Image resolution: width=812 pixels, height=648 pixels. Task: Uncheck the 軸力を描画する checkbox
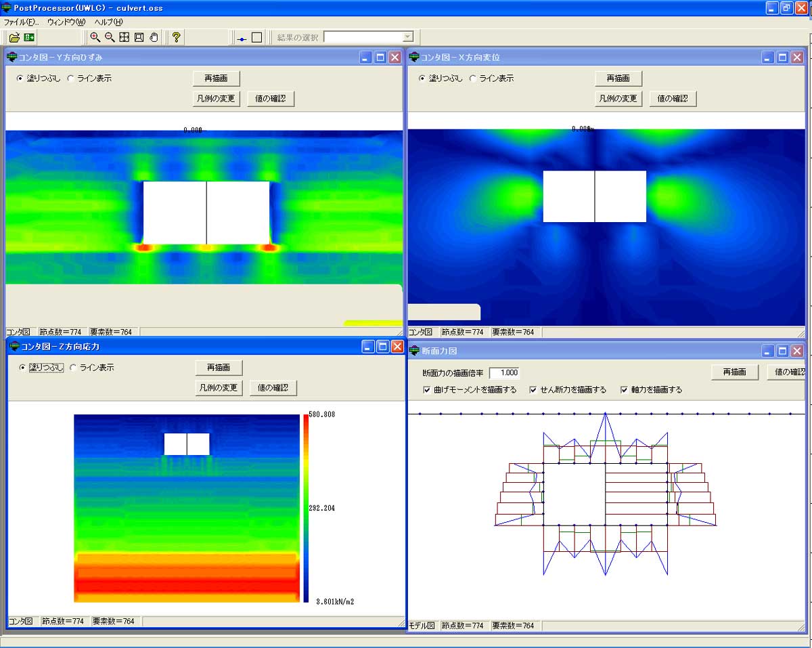(x=624, y=390)
